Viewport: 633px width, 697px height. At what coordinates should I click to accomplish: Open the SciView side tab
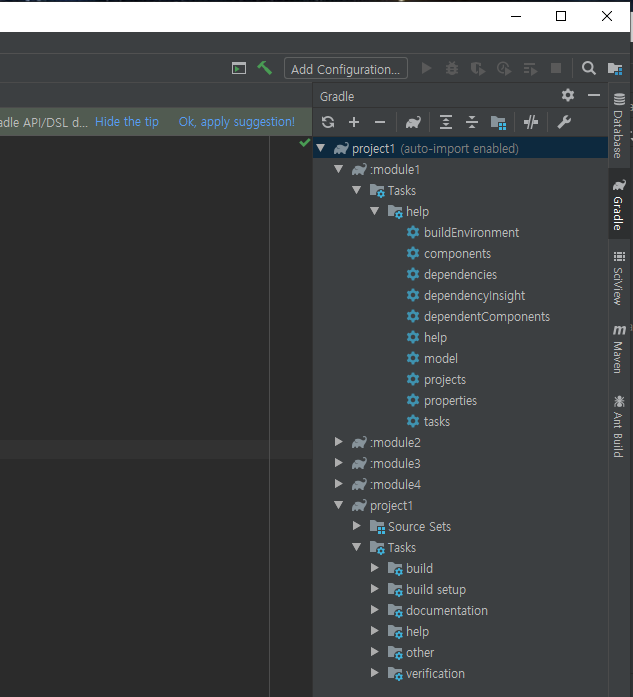click(x=619, y=278)
